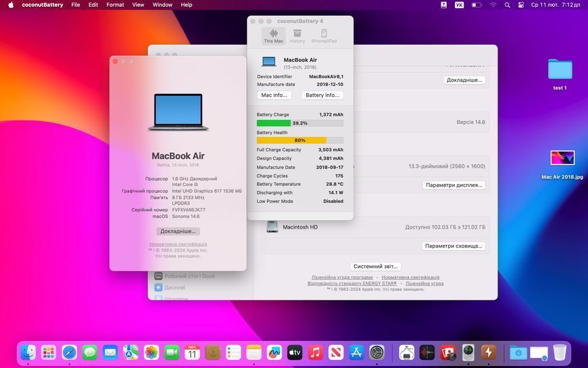The image size is (588, 368).
Task: Open Photos app in the Dock
Action: tap(151, 352)
